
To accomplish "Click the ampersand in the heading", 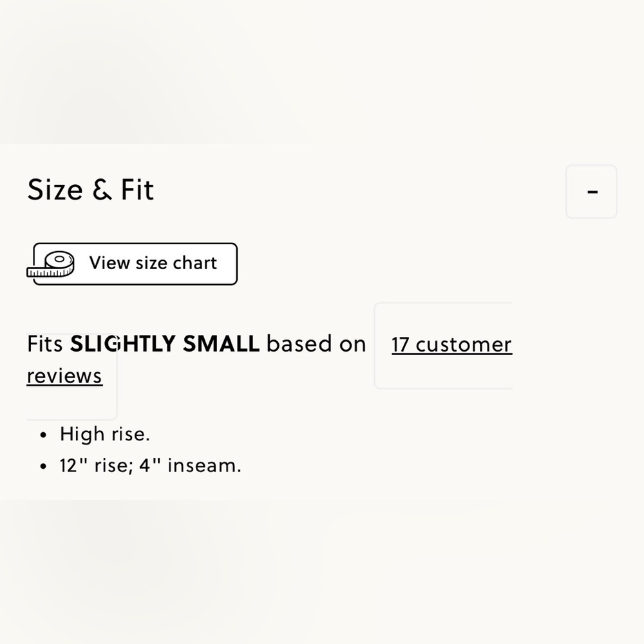I will click(x=101, y=191).
